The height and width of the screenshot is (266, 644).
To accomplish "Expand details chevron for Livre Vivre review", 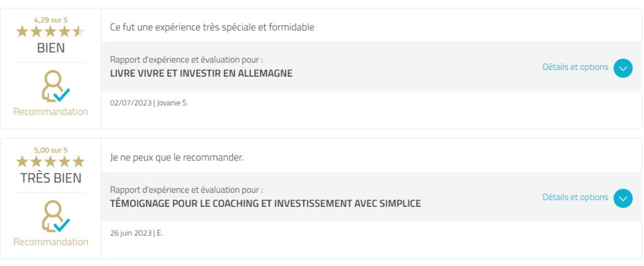I will pos(623,67).
